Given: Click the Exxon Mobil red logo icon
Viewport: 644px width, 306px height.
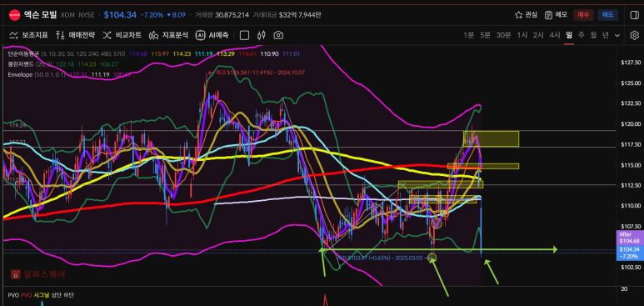Looking at the screenshot, I should (x=15, y=15).
